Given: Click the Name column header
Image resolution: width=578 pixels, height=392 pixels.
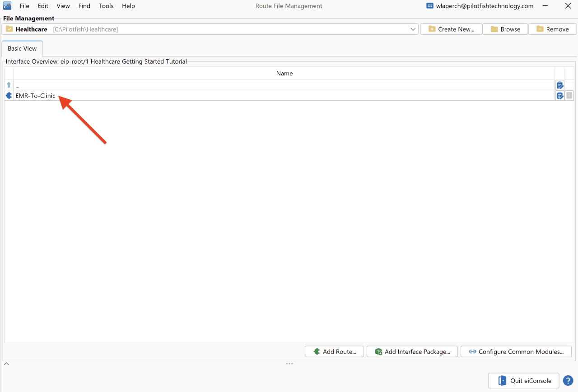Looking at the screenshot, I should [x=284, y=73].
